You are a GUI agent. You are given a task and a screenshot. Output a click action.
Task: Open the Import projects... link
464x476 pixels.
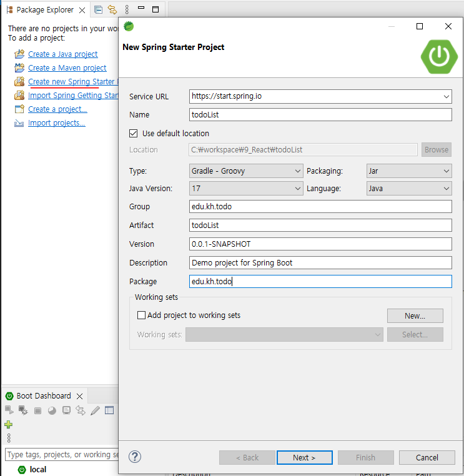[x=57, y=122]
